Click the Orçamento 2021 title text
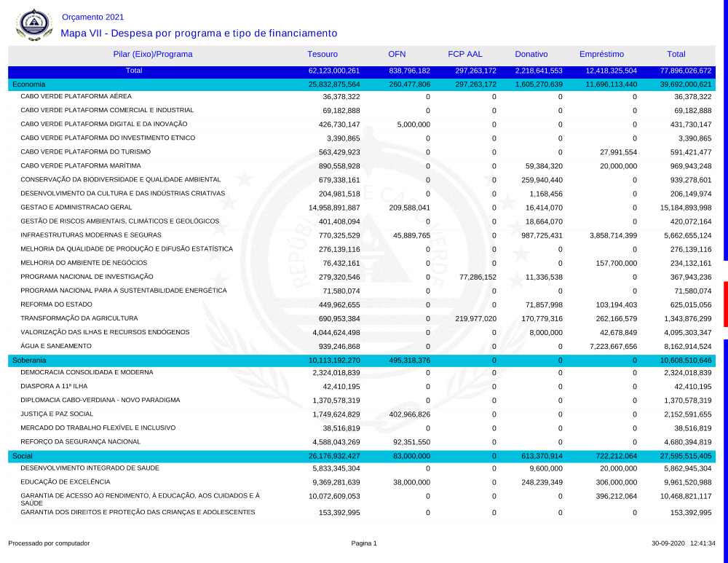The width and height of the screenshot is (728, 563). click(92, 17)
